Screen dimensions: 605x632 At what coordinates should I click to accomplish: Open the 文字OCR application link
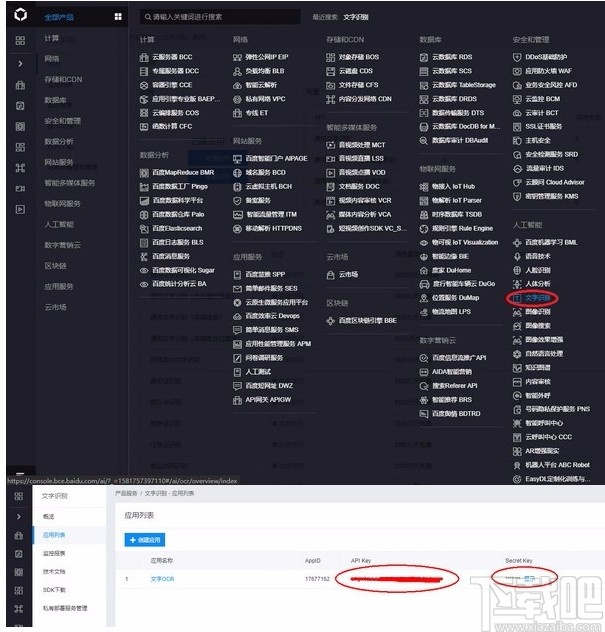point(162,579)
